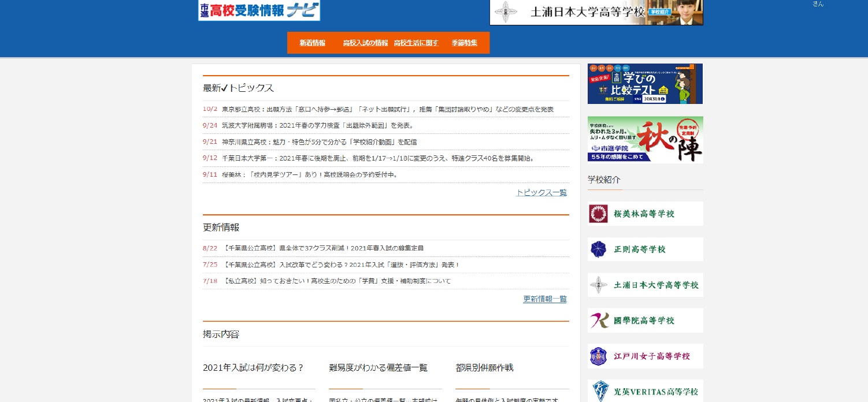Open the 新着情報 menu item
Viewport: 868px width, 402px height.
[x=313, y=43]
